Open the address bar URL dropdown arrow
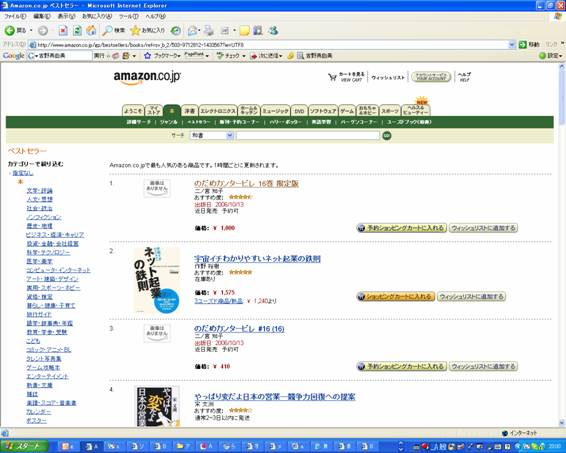 [x=511, y=45]
